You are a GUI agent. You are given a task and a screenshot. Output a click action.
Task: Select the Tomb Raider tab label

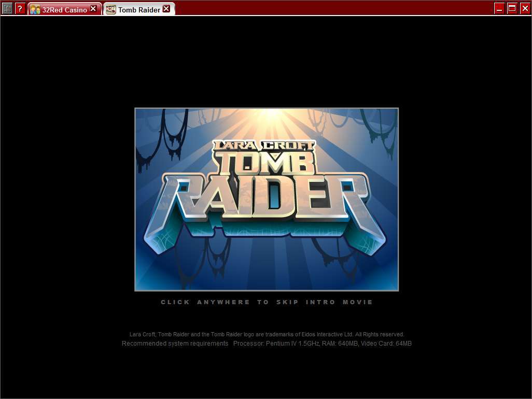(139, 10)
